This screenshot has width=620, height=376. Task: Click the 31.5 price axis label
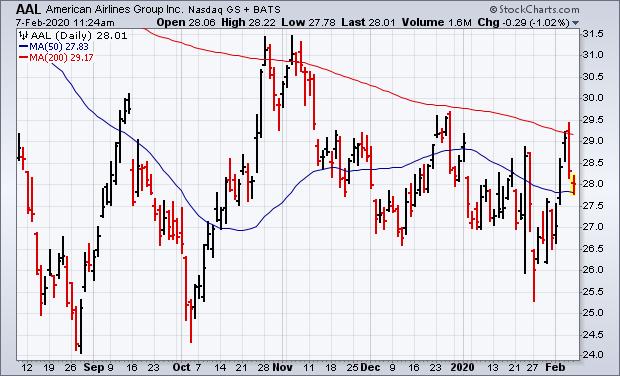point(593,34)
